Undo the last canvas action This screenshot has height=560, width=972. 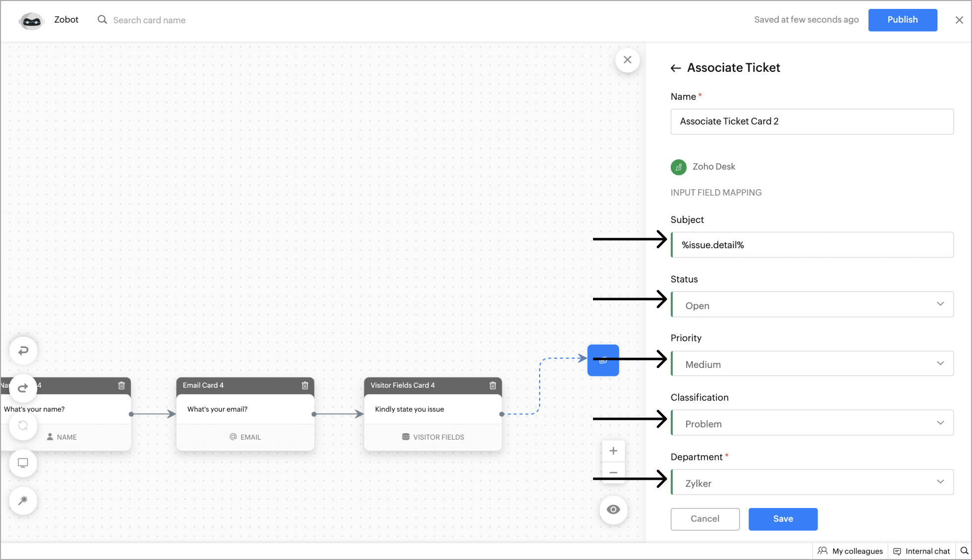click(23, 351)
